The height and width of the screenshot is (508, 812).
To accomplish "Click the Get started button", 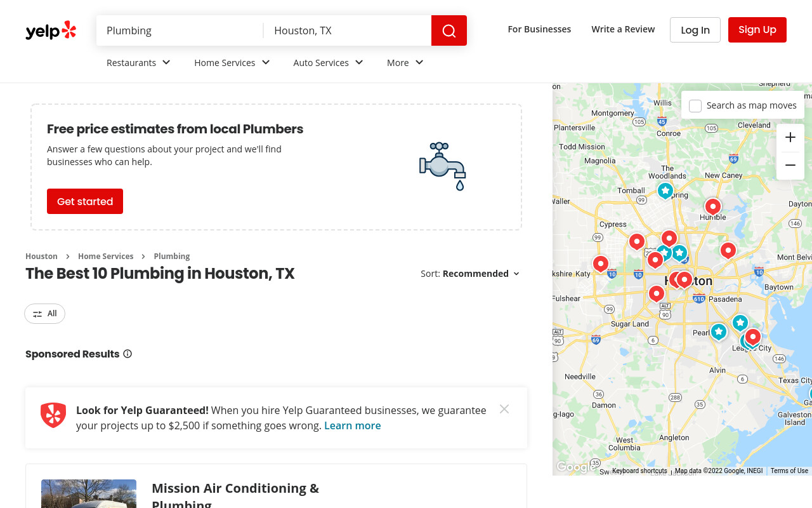I will tap(85, 201).
